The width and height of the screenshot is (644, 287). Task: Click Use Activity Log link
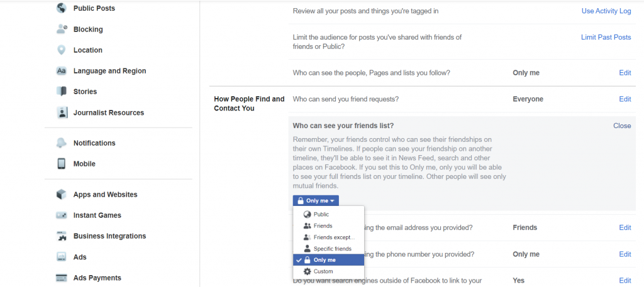[x=606, y=11]
